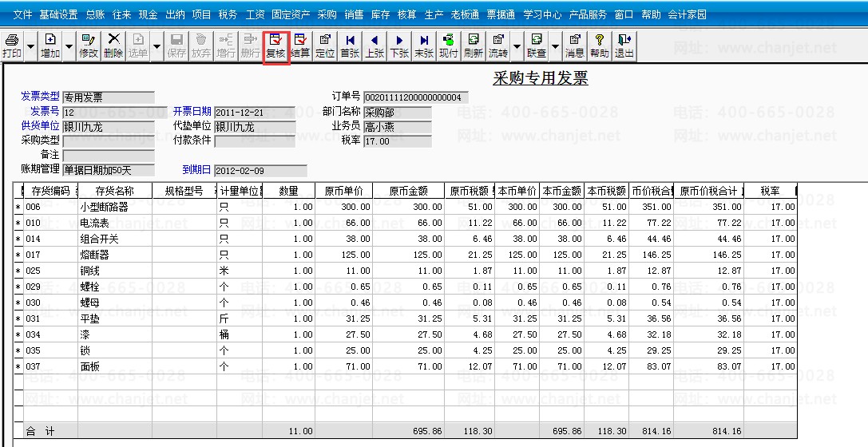Select the 铜线 item cell
The image size is (868, 447).
pyautogui.click(x=115, y=271)
